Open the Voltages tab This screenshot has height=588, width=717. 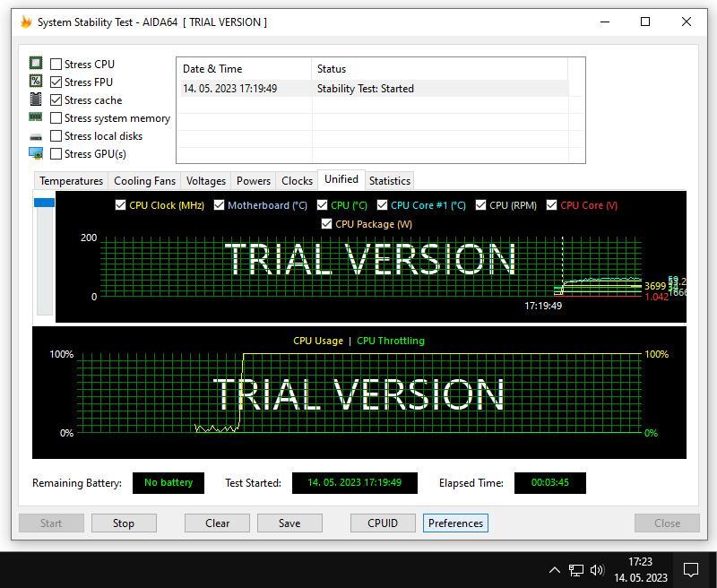pos(206,180)
